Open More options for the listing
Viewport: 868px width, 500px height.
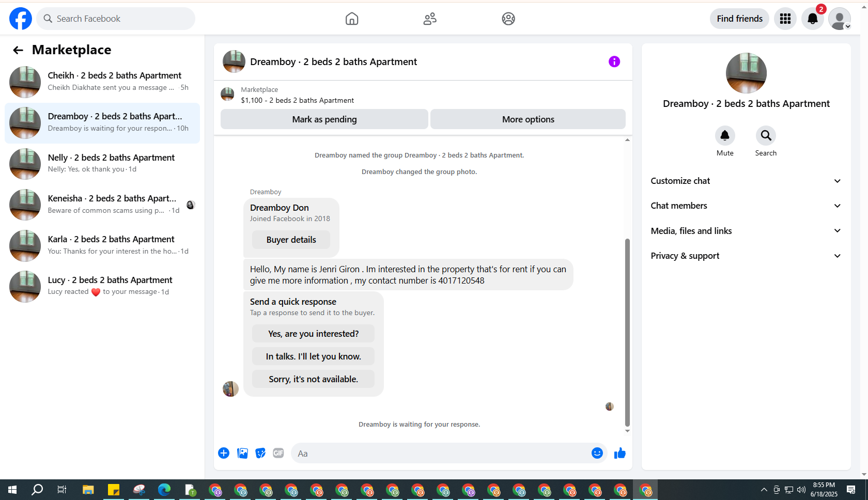(x=528, y=119)
